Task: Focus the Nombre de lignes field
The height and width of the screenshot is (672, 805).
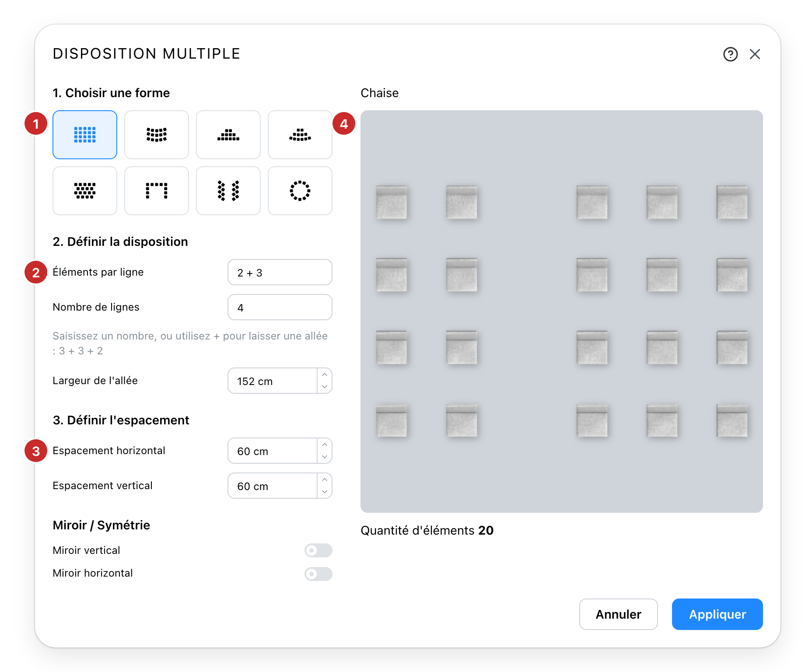Action: (280, 307)
